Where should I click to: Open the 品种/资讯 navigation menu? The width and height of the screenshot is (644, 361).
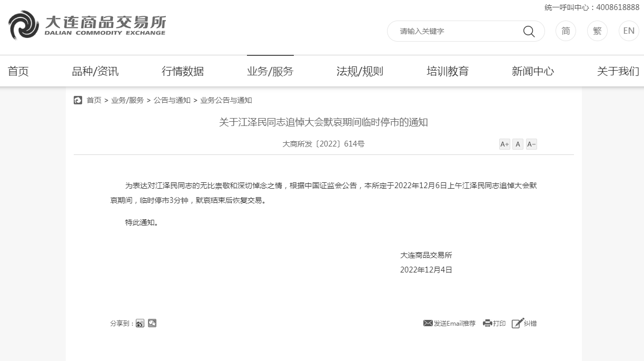coord(95,71)
